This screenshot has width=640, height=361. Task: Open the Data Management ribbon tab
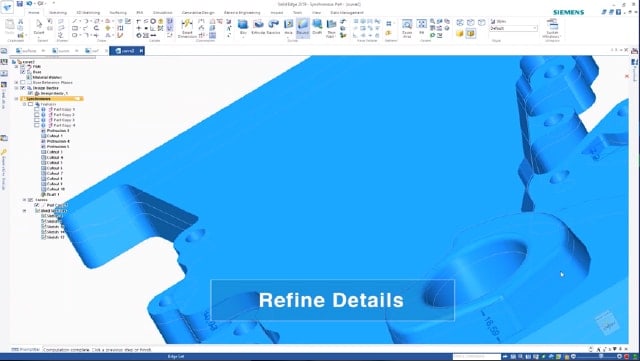pos(347,13)
